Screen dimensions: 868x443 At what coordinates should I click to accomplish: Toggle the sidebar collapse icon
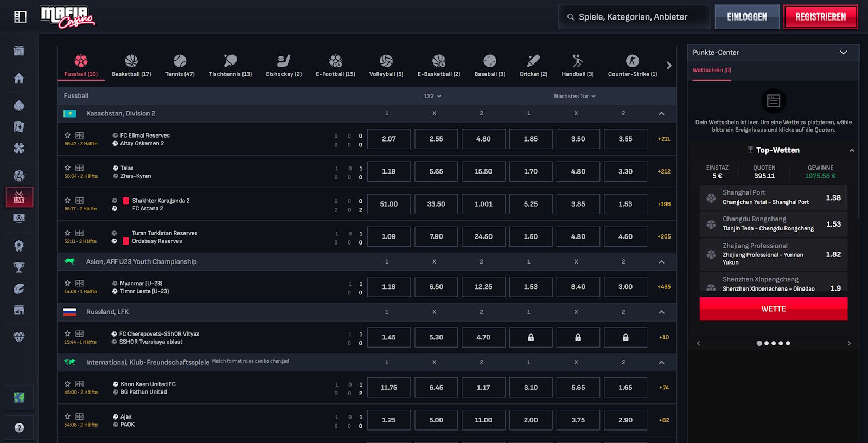click(20, 17)
